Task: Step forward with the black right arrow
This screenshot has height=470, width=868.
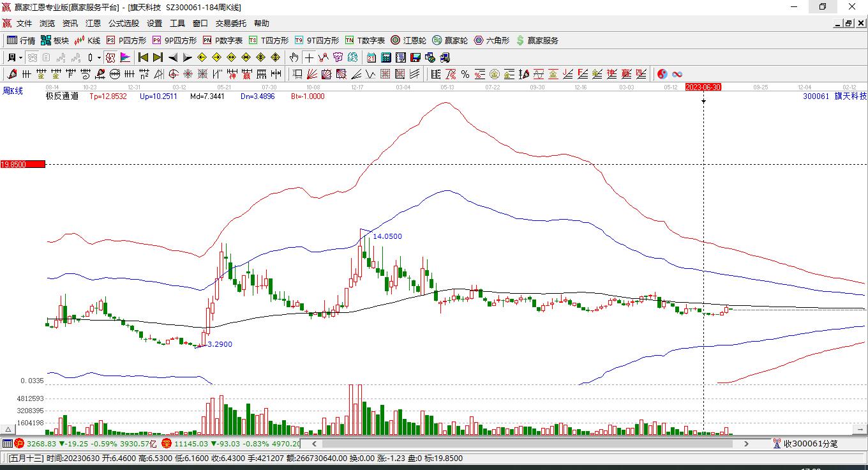Action: (x=187, y=57)
